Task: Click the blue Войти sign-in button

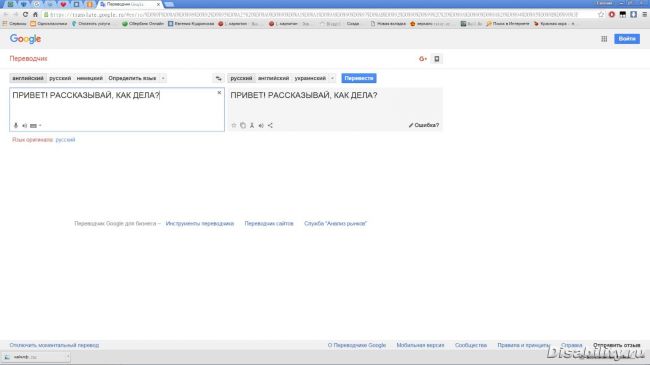Action: click(627, 39)
